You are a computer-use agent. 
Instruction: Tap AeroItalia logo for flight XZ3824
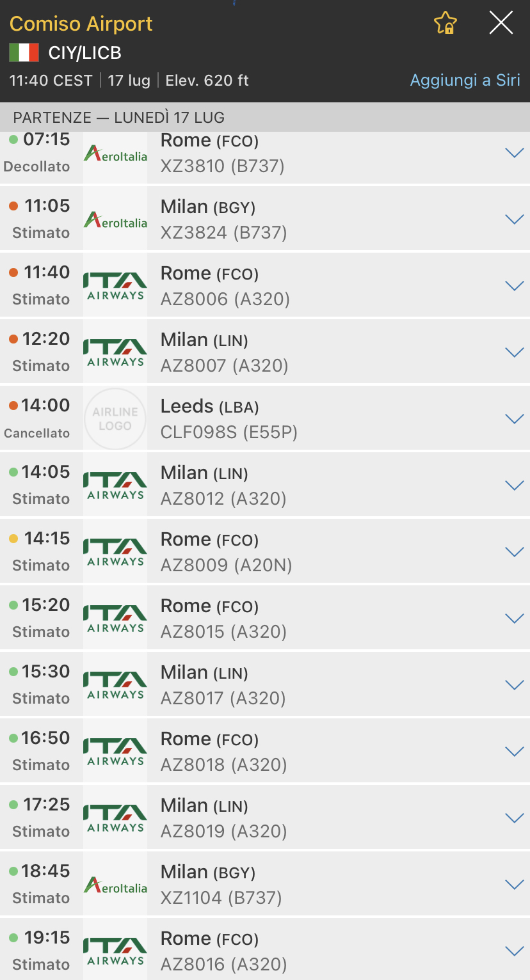click(x=115, y=219)
